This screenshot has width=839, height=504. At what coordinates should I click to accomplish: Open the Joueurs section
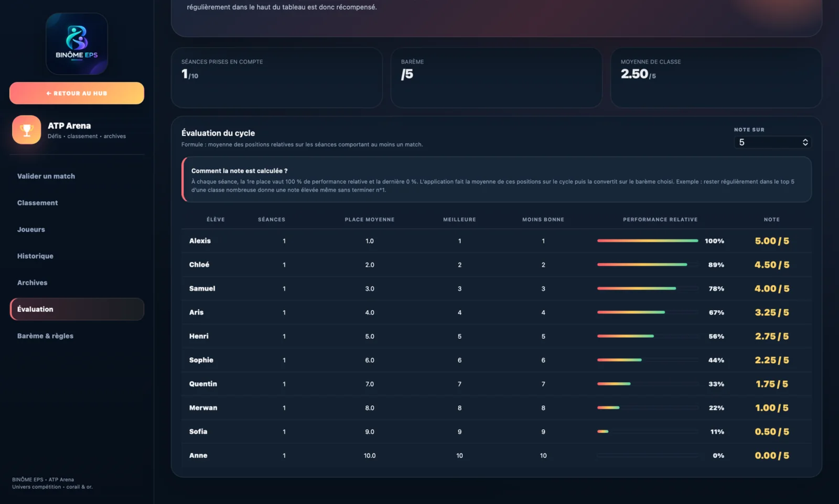coord(31,229)
